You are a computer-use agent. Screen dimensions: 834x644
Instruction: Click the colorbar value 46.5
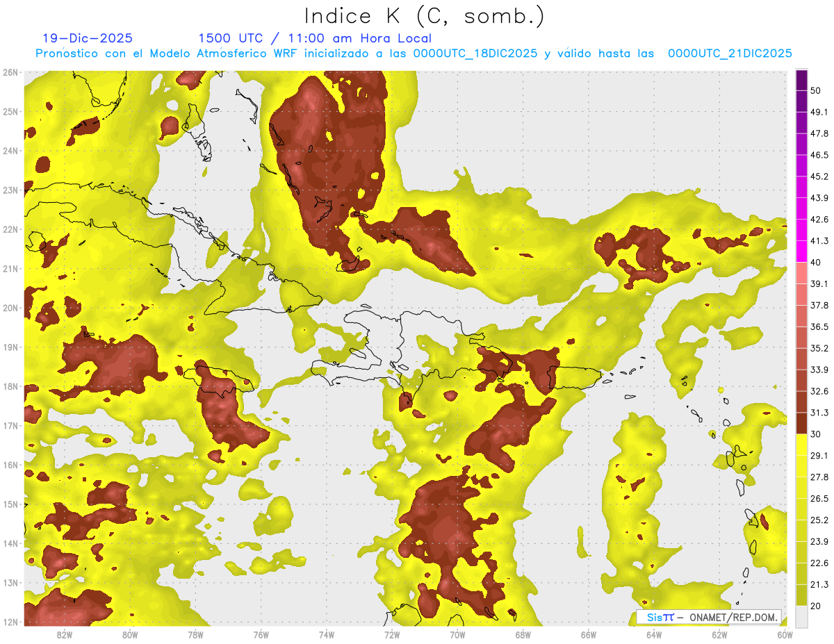[819, 155]
